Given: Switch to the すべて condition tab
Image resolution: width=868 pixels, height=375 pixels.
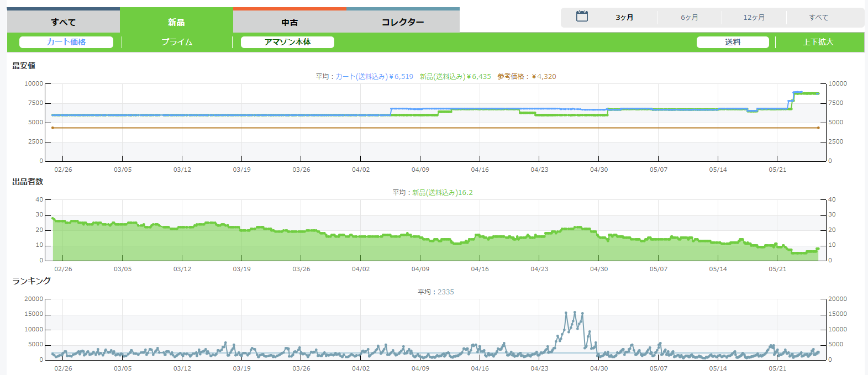Looking at the screenshot, I should coord(64,22).
